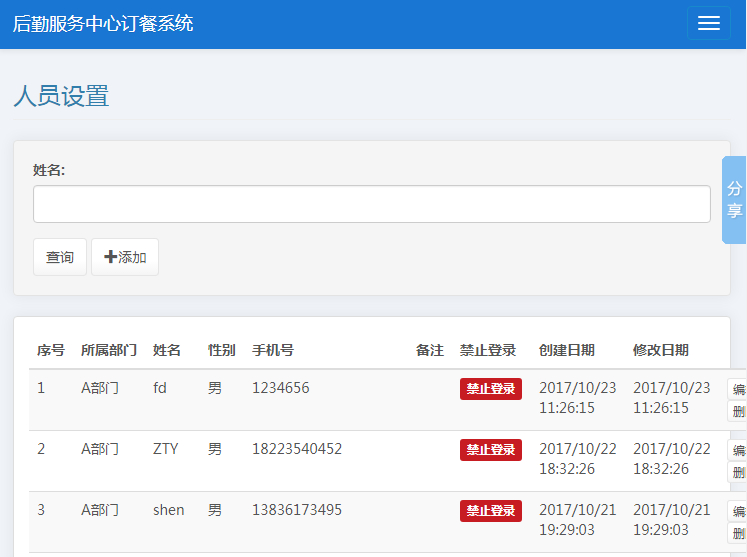Image resolution: width=747 pixels, height=557 pixels.
Task: Click the 分享 share side tab
Action: 734,200
